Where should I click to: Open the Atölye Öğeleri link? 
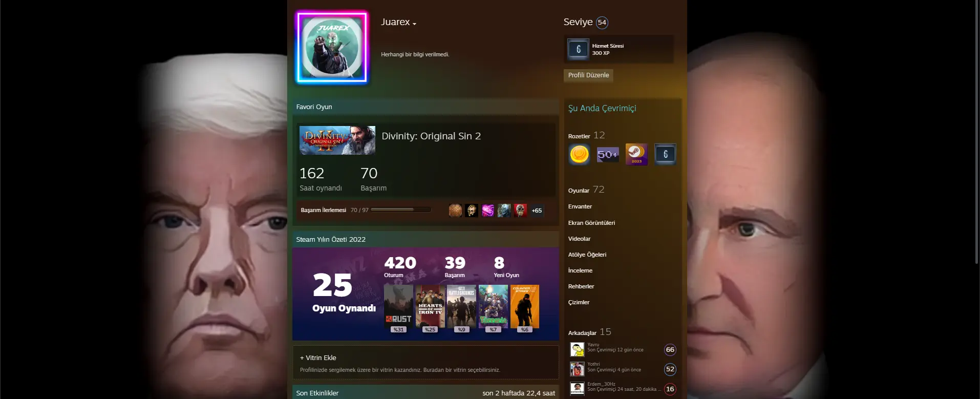587,255
